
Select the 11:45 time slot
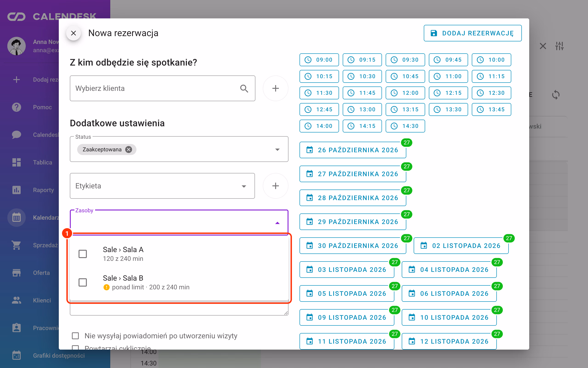362,93
